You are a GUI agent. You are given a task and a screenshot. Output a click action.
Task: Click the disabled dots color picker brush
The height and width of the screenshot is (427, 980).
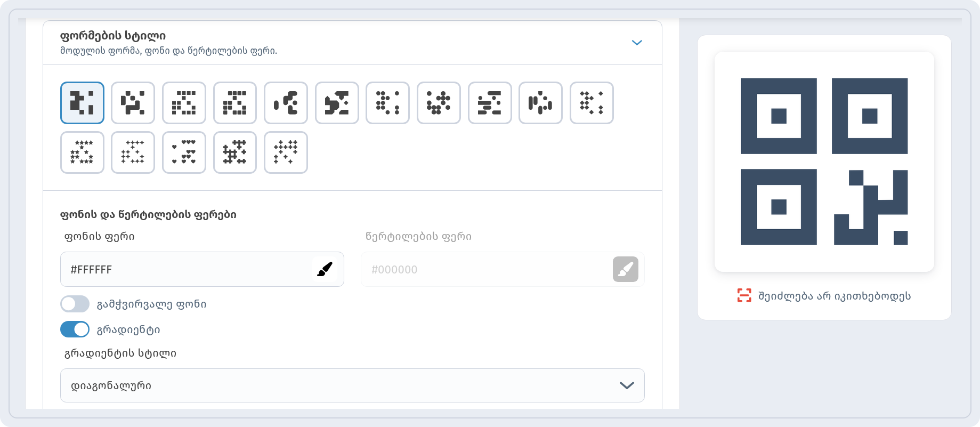626,269
